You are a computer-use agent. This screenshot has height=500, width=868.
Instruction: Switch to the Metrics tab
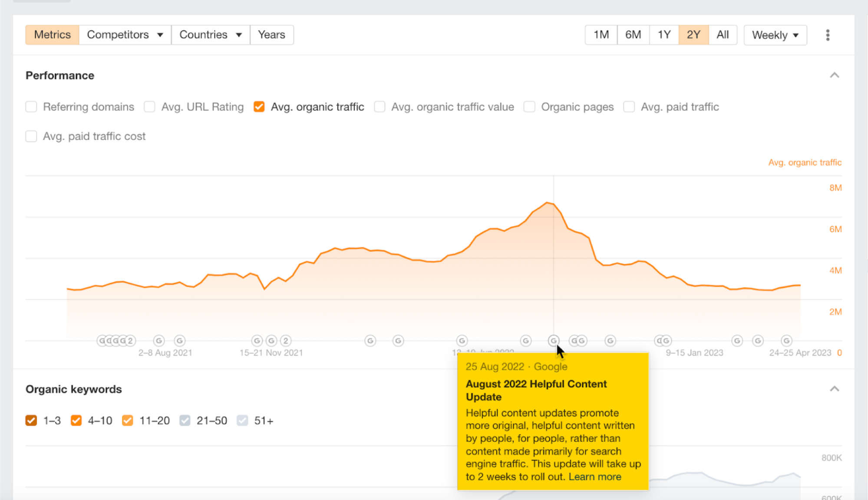[52, 35]
